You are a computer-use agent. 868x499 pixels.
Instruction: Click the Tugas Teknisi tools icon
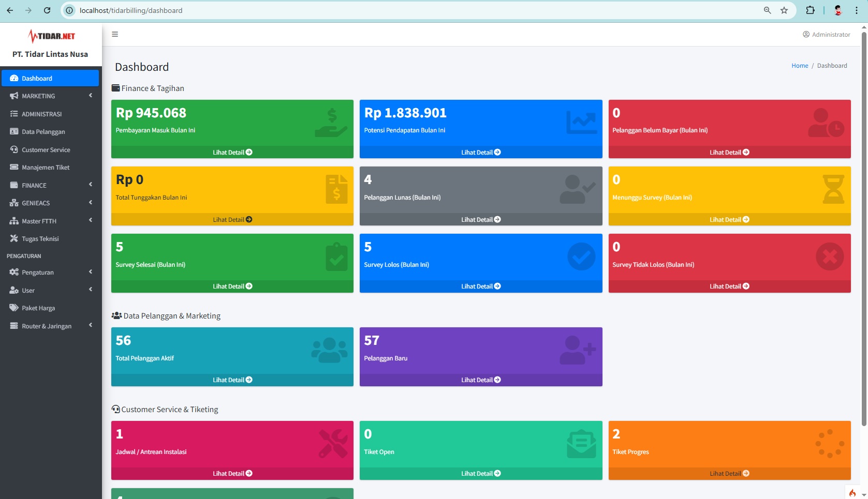click(14, 238)
